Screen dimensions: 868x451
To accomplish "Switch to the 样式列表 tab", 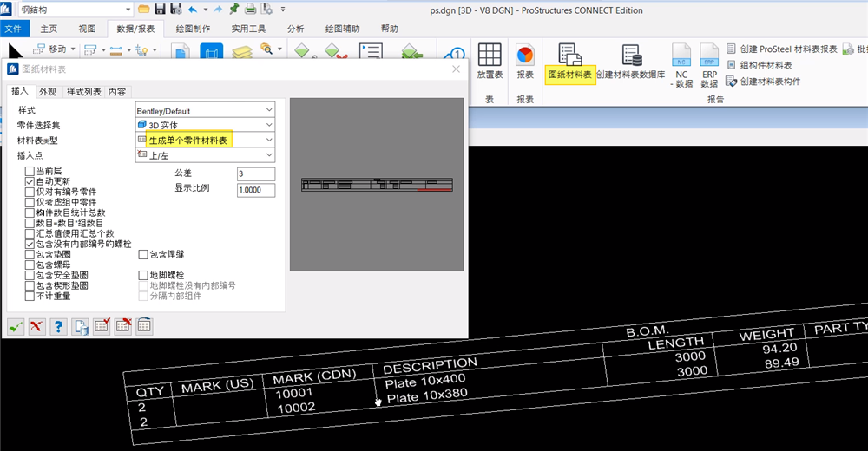I will coord(84,92).
